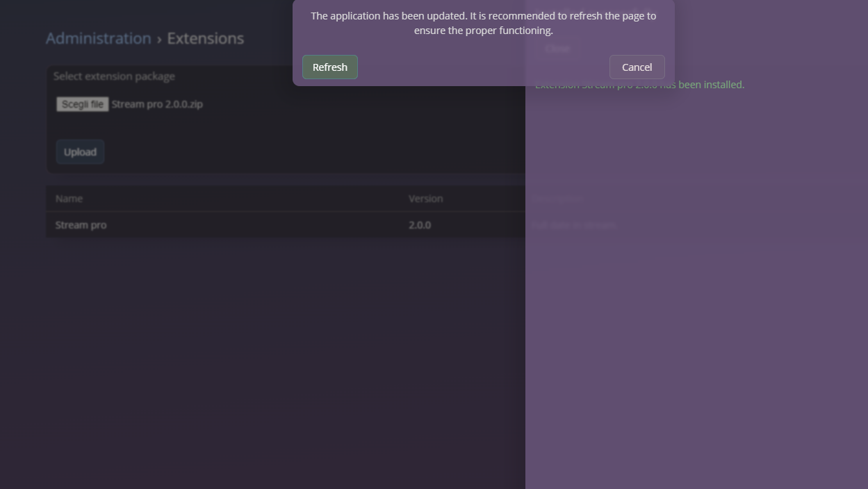Click the version number 2.0.0 of Stream pro

420,224
